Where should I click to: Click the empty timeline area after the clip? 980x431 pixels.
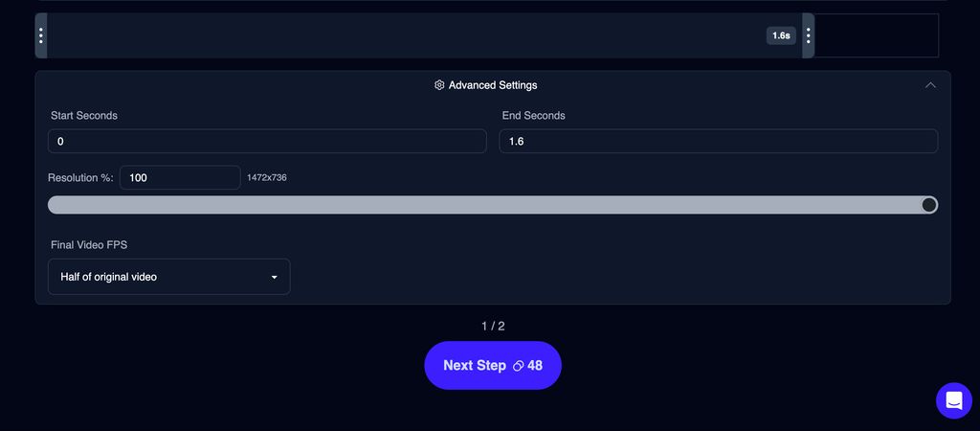[877, 35]
